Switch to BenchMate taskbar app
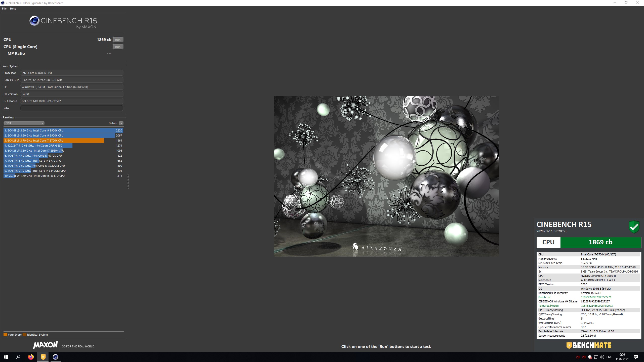Image resolution: width=644 pixels, height=362 pixels. (43, 357)
